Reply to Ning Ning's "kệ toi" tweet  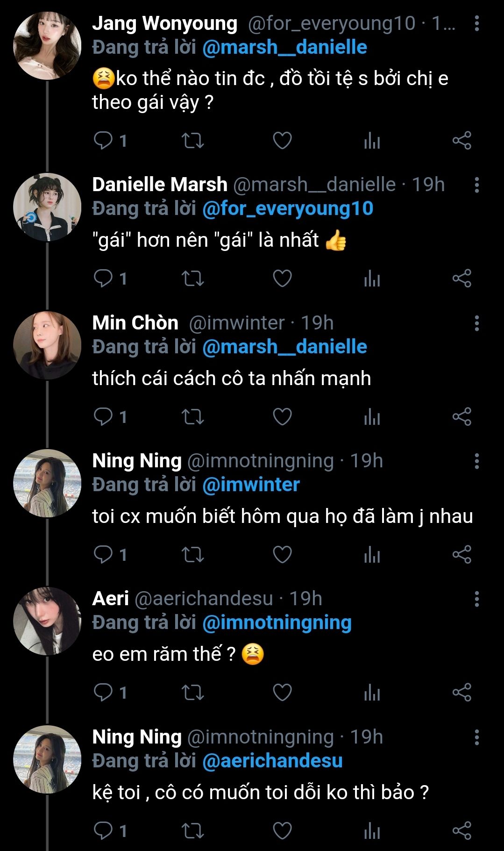[103, 830]
